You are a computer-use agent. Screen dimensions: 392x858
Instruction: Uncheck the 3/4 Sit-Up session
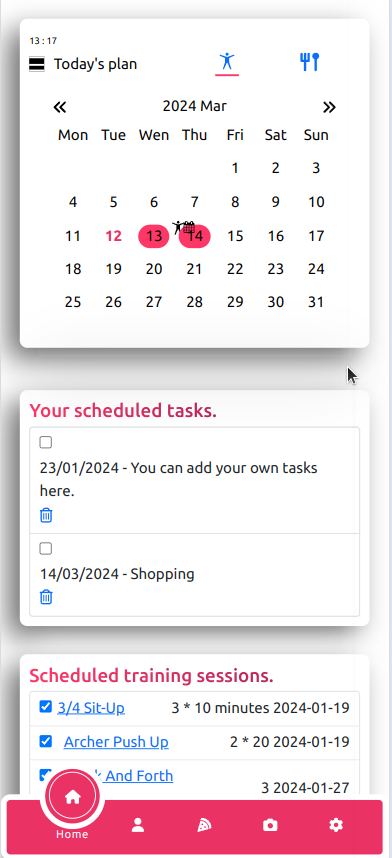tap(46, 707)
